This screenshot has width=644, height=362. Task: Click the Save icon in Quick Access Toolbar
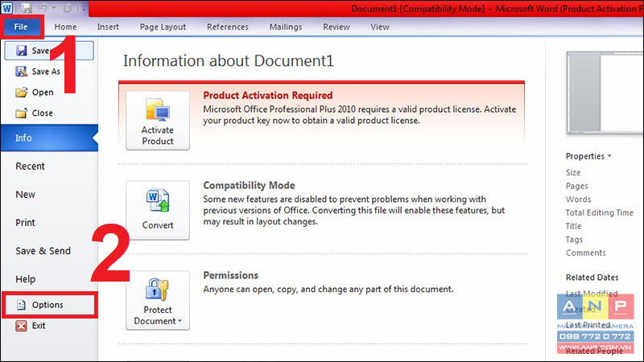point(27,8)
